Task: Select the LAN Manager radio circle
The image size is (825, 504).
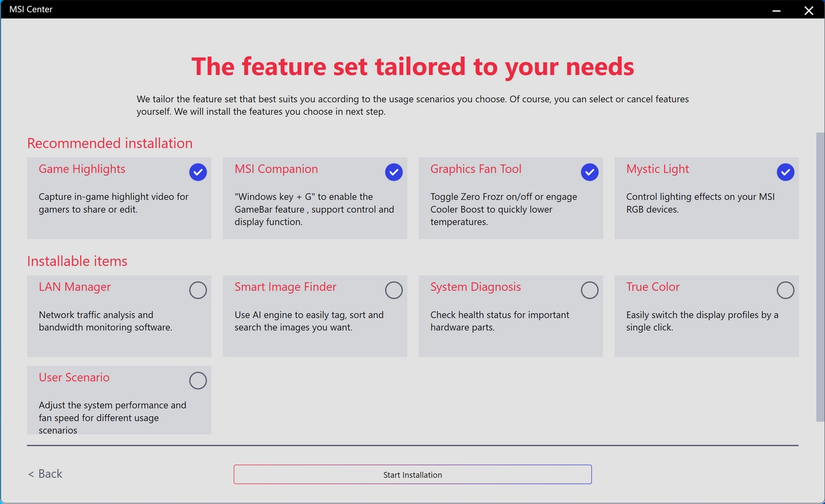Action: pyautogui.click(x=198, y=290)
